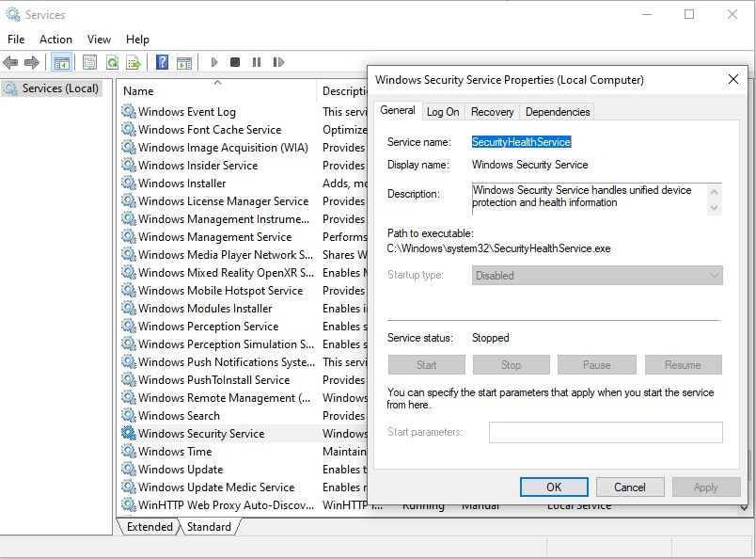Click the Start service button
Image resolution: width=756 pixels, height=559 pixels.
(x=426, y=364)
